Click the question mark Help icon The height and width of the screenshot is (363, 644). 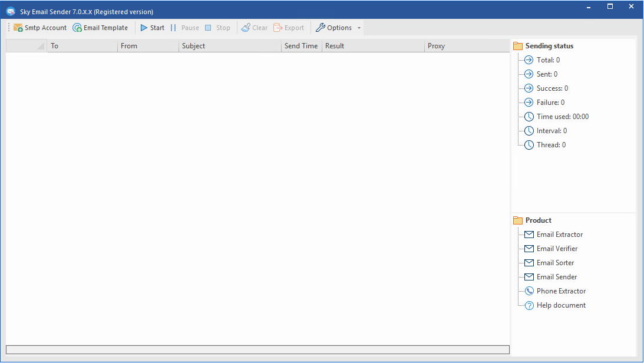coord(529,305)
